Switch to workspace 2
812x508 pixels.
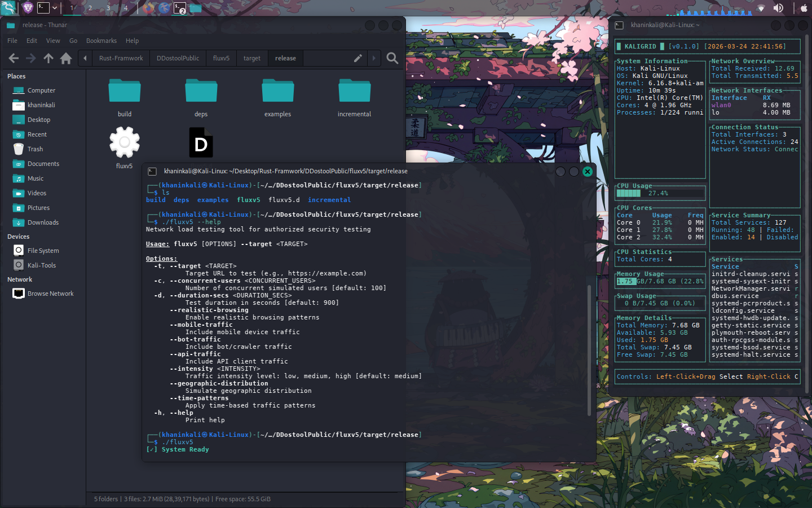90,8
